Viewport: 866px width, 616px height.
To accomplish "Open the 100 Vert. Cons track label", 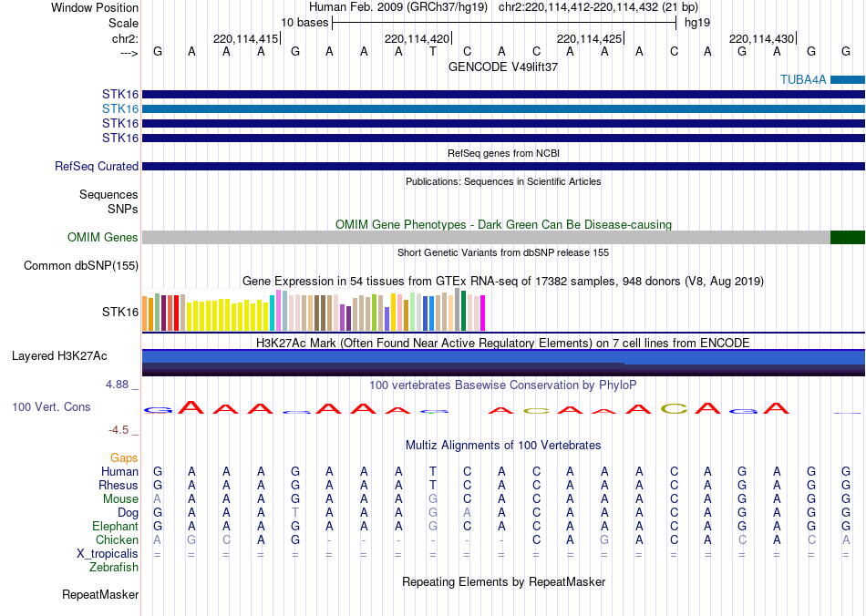I will coord(51,406).
